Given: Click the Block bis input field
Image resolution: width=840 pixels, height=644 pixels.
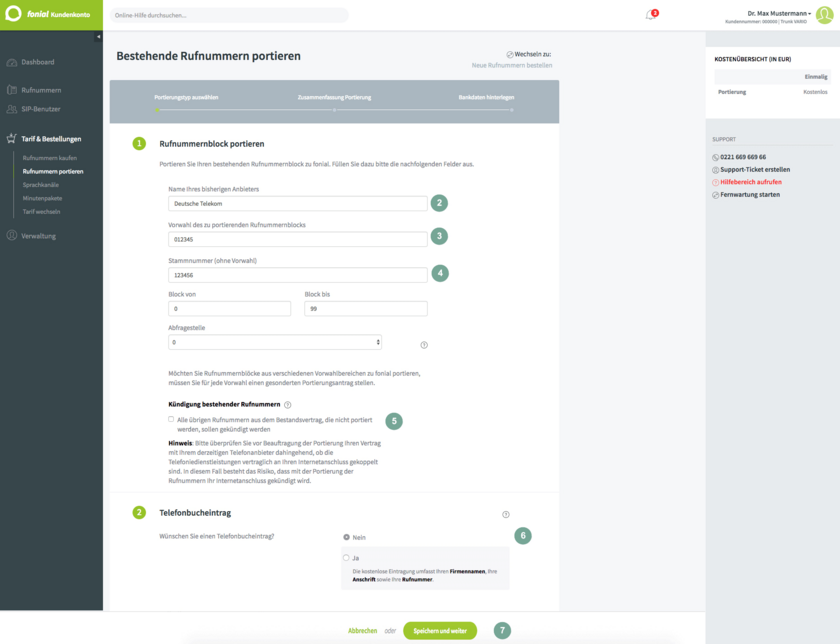Looking at the screenshot, I should [x=366, y=309].
